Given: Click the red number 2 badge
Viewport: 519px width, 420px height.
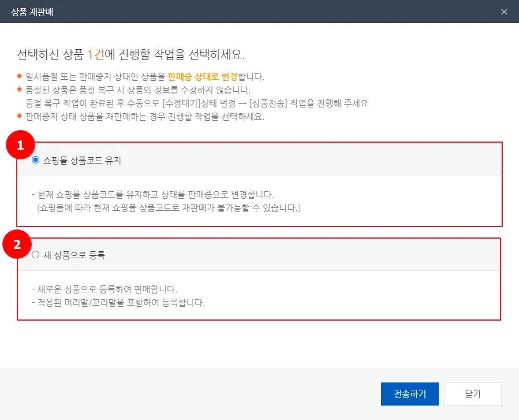Looking at the screenshot, I should (18, 244).
